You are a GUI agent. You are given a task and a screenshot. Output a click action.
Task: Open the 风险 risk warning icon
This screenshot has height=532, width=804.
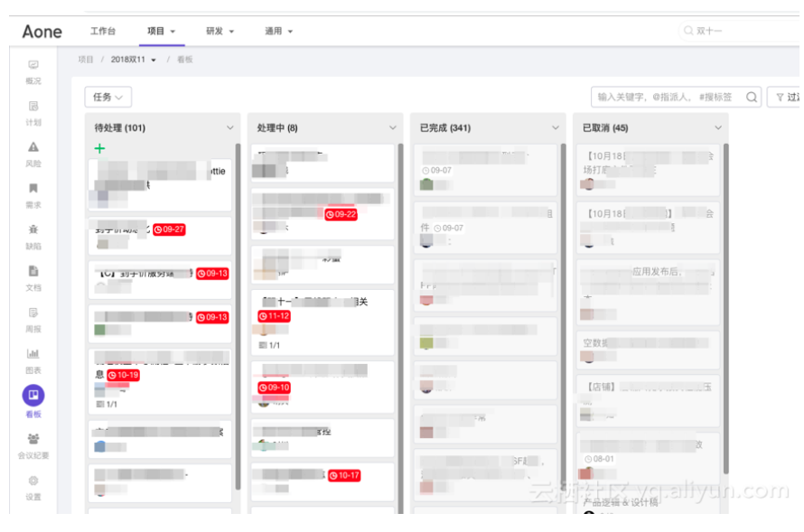click(x=33, y=147)
